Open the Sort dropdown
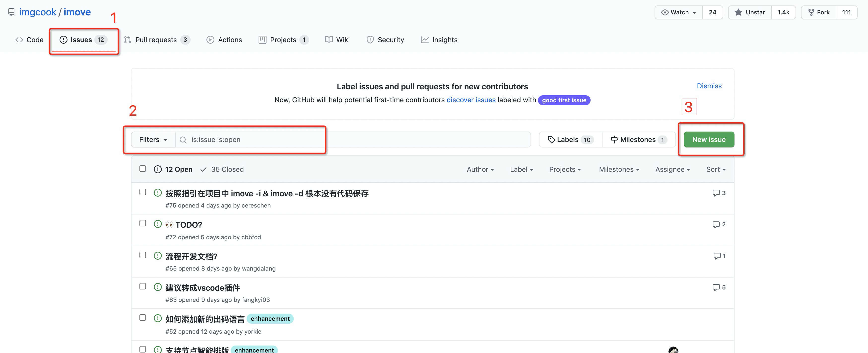This screenshot has height=353, width=868. (x=716, y=170)
